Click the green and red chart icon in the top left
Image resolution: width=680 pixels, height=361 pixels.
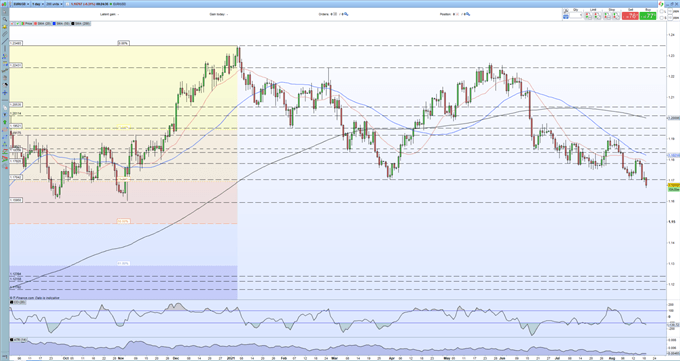4,4
